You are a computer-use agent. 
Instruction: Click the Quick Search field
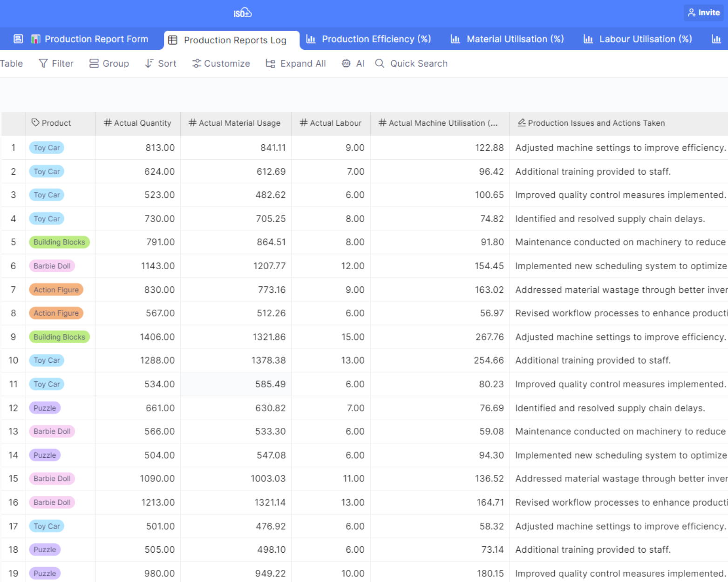[411, 63]
